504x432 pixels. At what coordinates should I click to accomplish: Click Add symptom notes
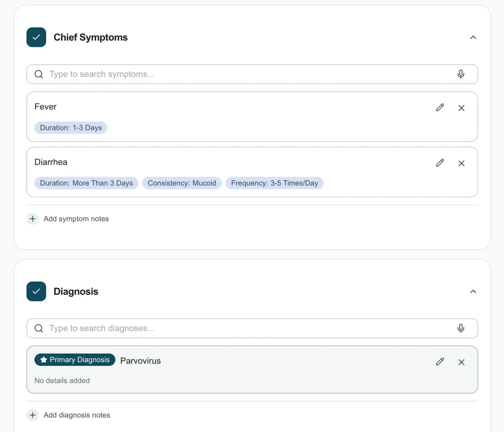click(76, 219)
